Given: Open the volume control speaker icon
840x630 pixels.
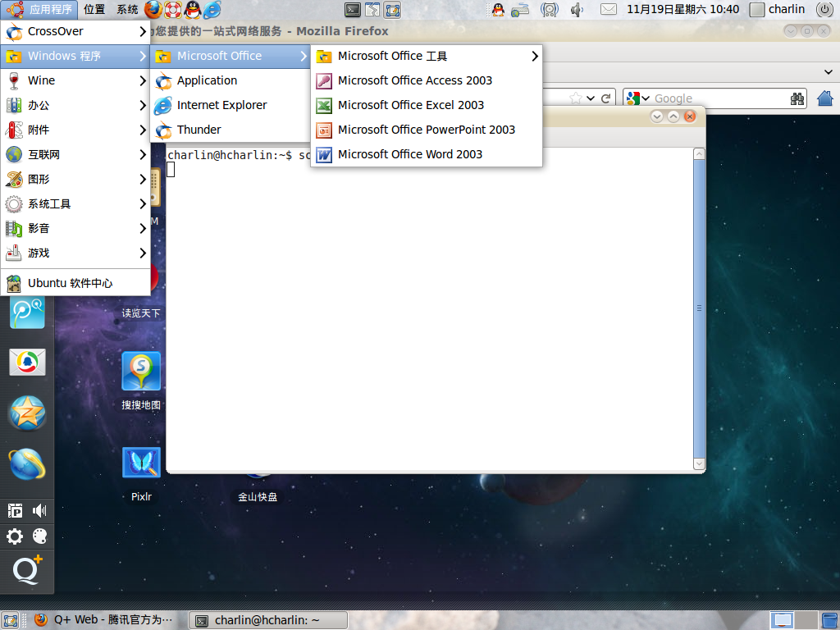Looking at the screenshot, I should coord(577,9).
